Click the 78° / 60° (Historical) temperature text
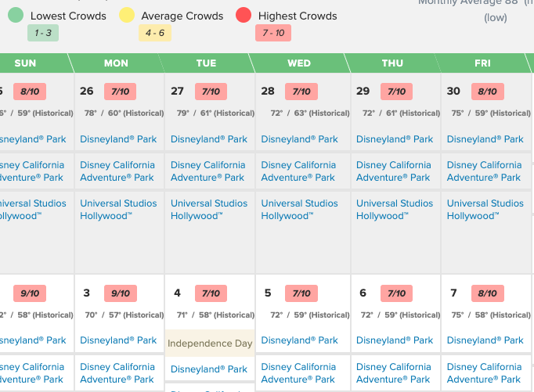The width and height of the screenshot is (534, 392). pyautogui.click(x=124, y=113)
